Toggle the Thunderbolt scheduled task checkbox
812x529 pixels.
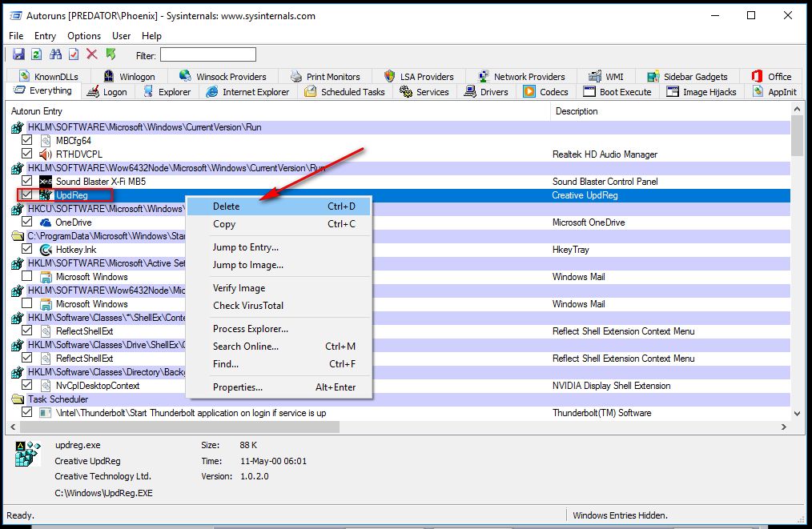click(27, 412)
